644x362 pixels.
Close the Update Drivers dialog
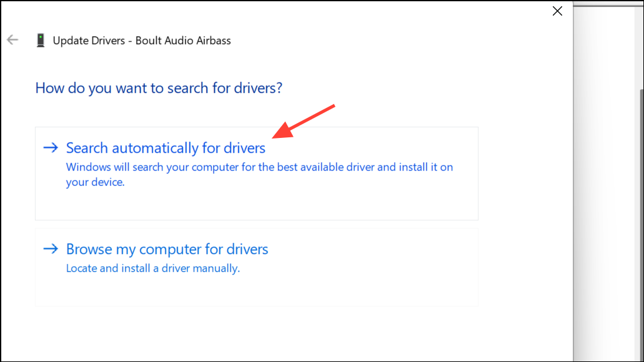(x=557, y=11)
